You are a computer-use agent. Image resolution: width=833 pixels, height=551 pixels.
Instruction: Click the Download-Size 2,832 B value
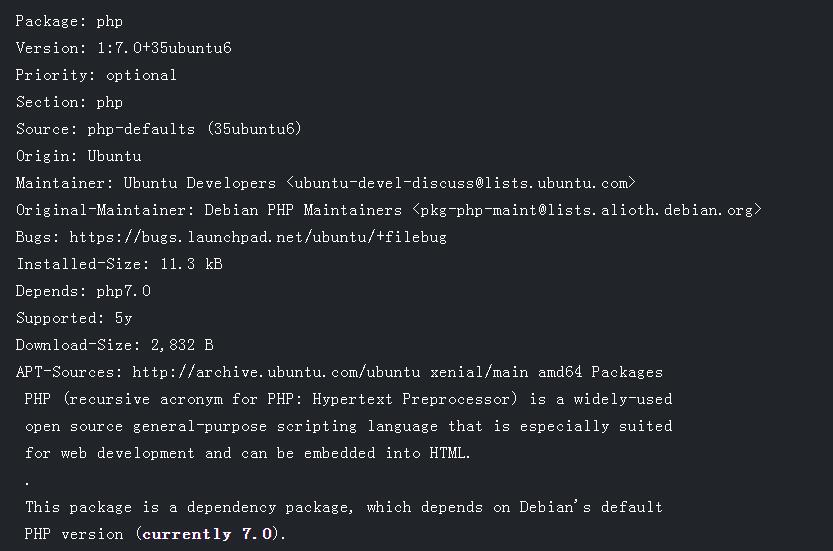pyautogui.click(x=182, y=345)
